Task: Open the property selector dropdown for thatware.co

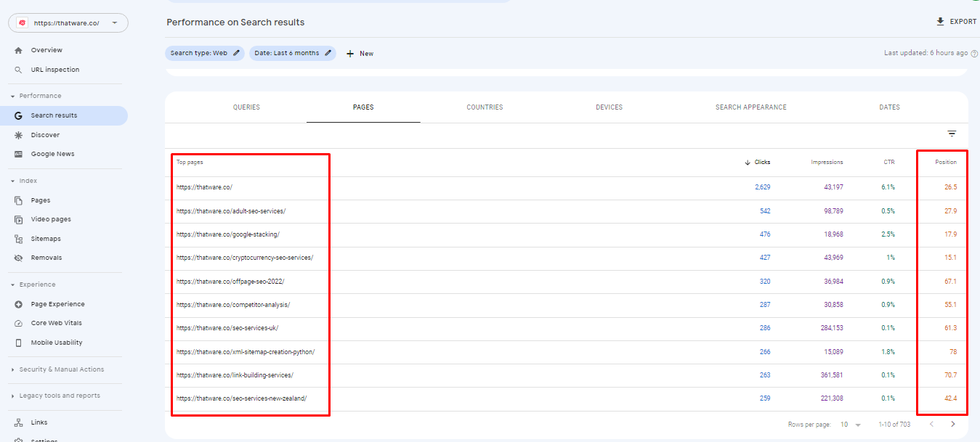Action: [68, 23]
